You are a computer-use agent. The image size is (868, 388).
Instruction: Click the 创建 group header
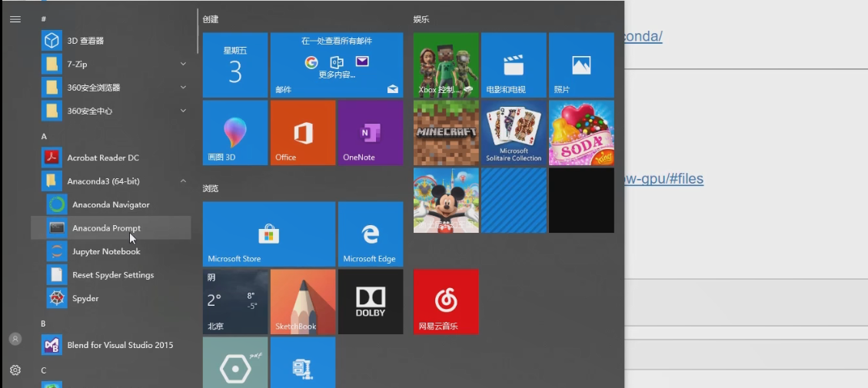point(211,19)
